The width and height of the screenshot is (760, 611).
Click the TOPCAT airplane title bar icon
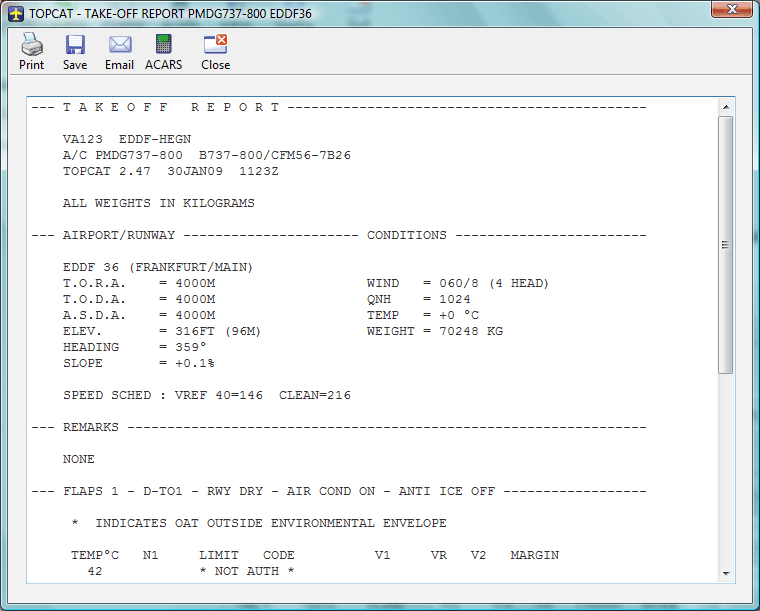coord(16,14)
